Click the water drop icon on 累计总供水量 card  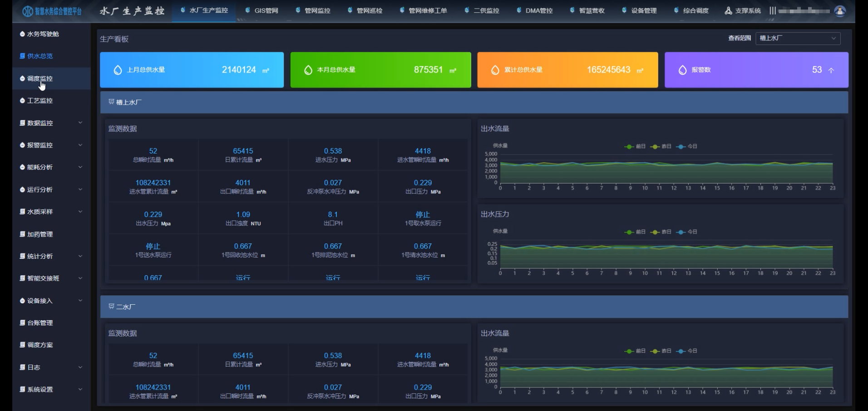[495, 70]
